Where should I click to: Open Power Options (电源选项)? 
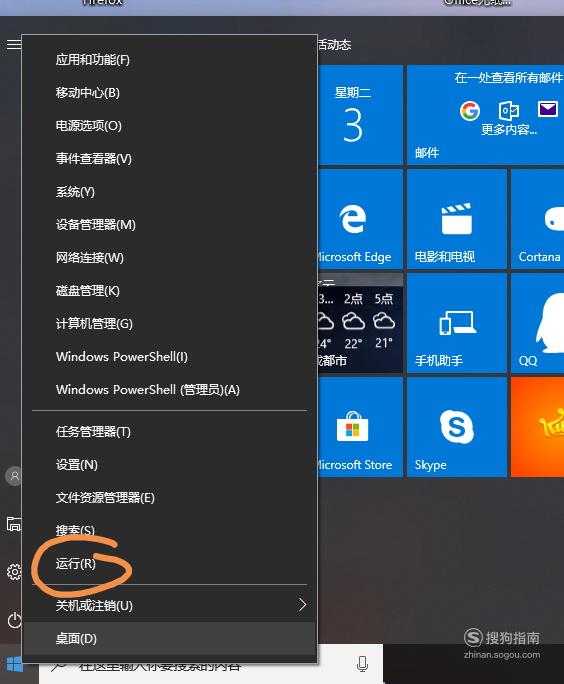click(x=169, y=126)
